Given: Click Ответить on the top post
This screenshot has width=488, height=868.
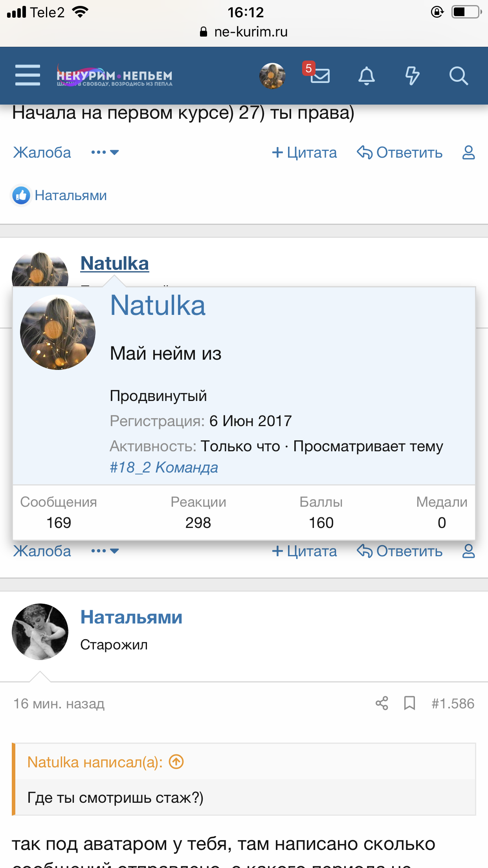Looking at the screenshot, I should coord(400,152).
